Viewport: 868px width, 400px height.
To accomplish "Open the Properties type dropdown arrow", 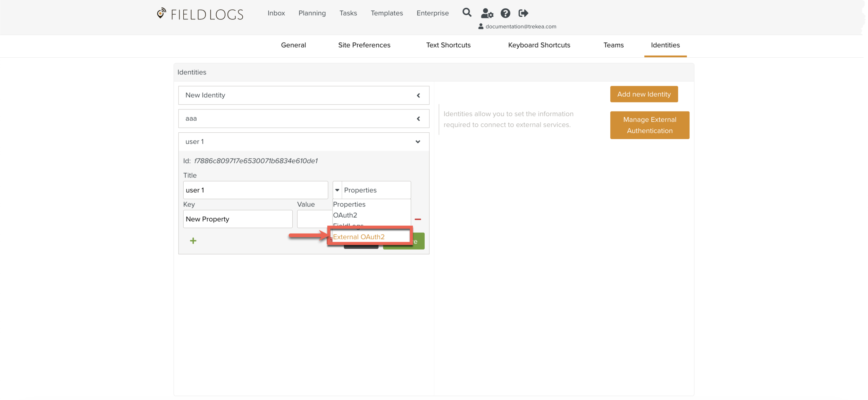I will 337,190.
